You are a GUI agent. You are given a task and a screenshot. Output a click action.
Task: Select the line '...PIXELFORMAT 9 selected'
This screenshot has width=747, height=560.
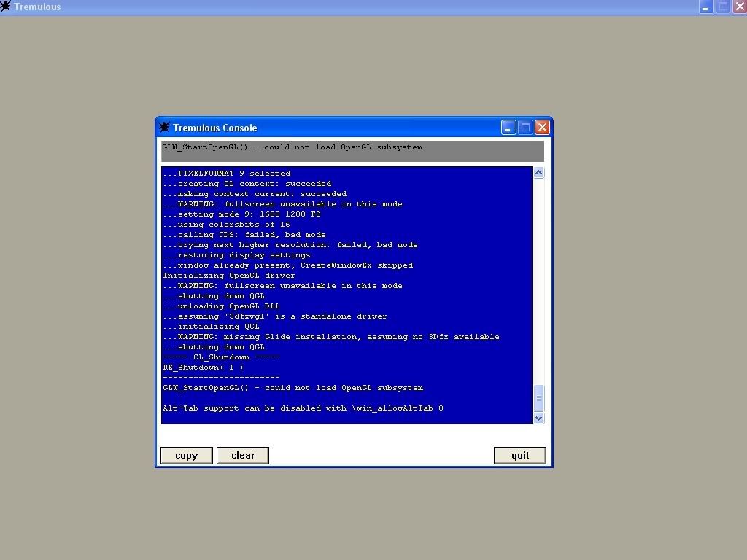[226, 174]
